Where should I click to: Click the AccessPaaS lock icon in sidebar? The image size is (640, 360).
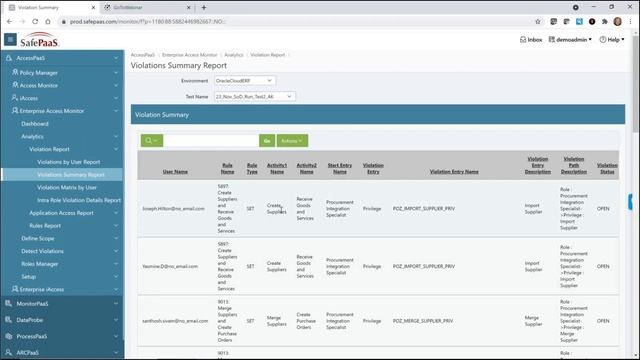9,58
